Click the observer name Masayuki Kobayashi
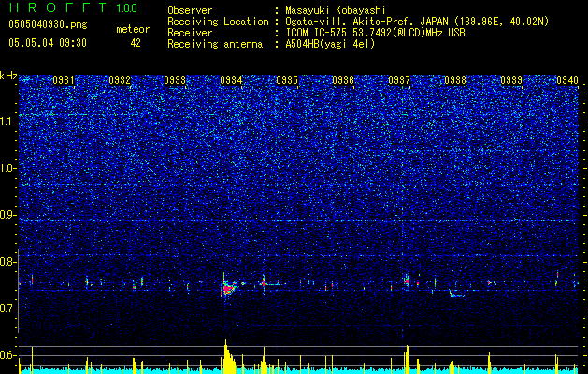The image size is (588, 374). pyautogui.click(x=336, y=10)
